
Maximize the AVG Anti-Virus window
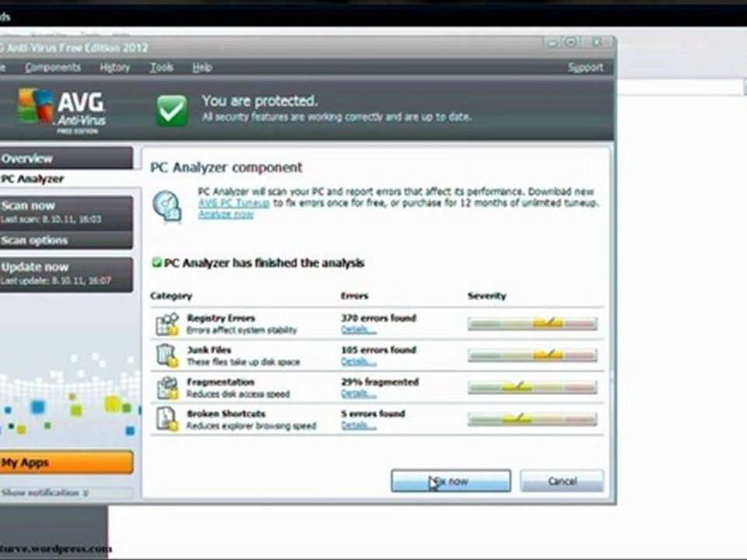coord(570,43)
